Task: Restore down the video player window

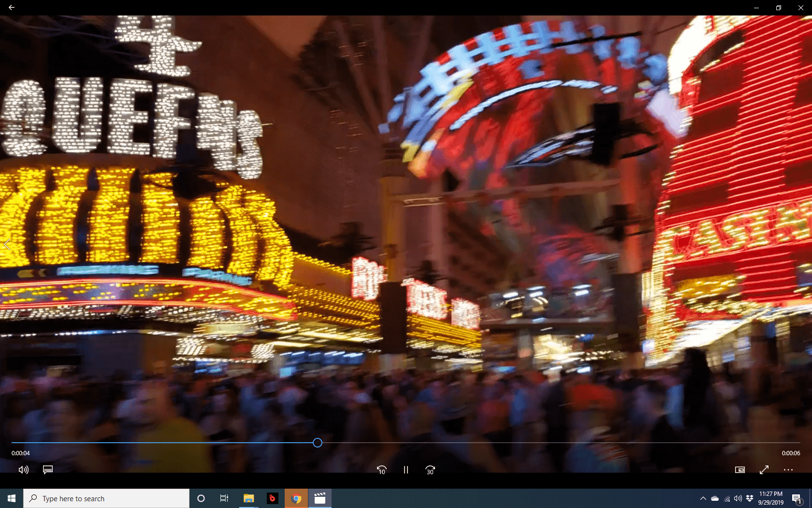Action: tap(779, 8)
